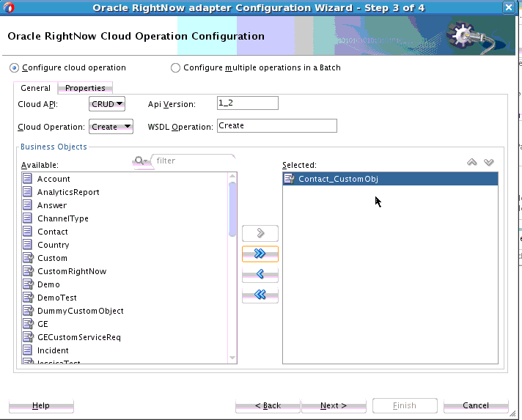
Task: Click the Incident object icon
Action: coord(28,350)
